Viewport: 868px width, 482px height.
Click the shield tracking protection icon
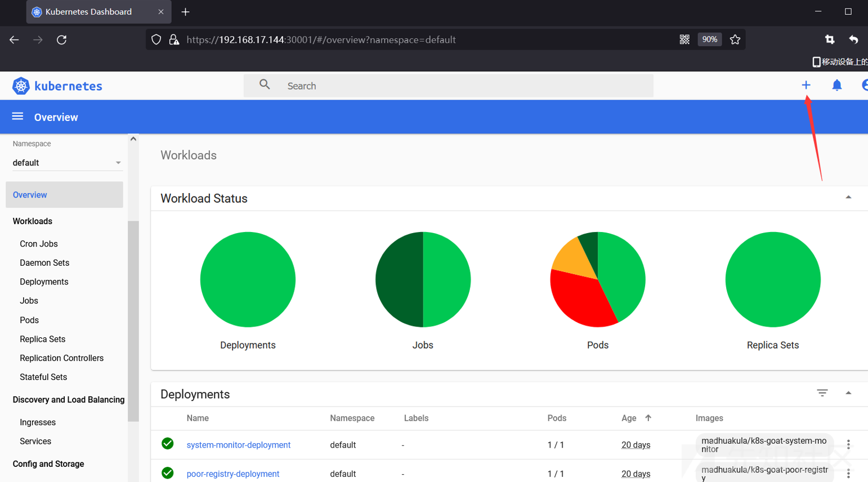(156, 39)
